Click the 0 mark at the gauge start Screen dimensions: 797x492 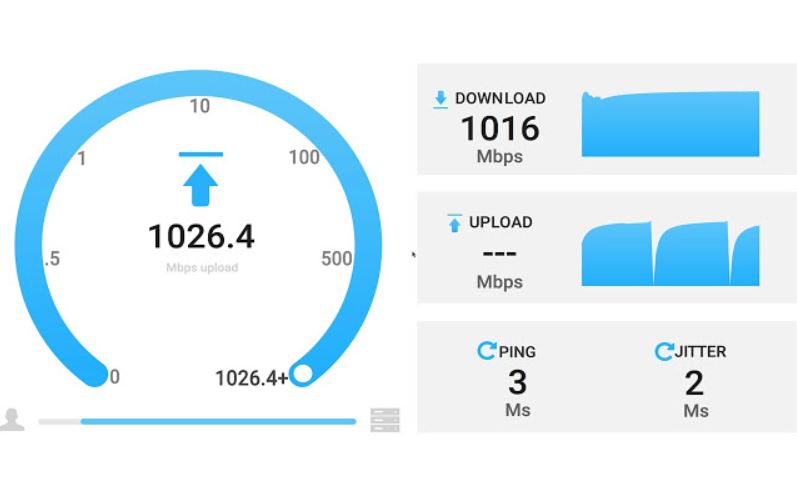tap(115, 377)
